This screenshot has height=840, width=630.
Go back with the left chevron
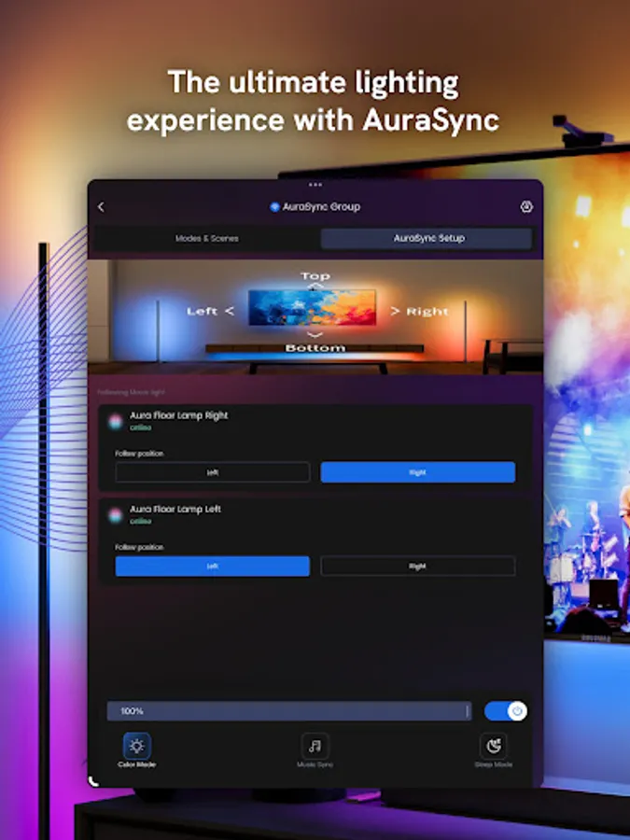(101, 207)
